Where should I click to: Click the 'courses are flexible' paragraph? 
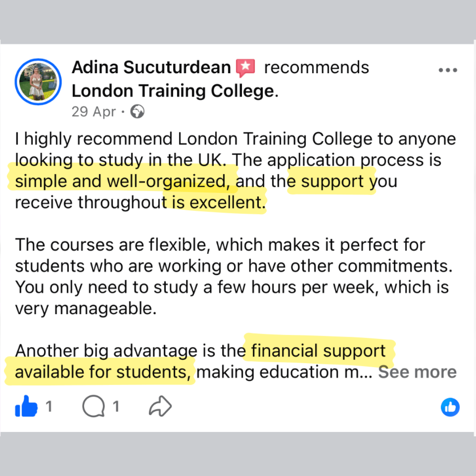(234, 276)
